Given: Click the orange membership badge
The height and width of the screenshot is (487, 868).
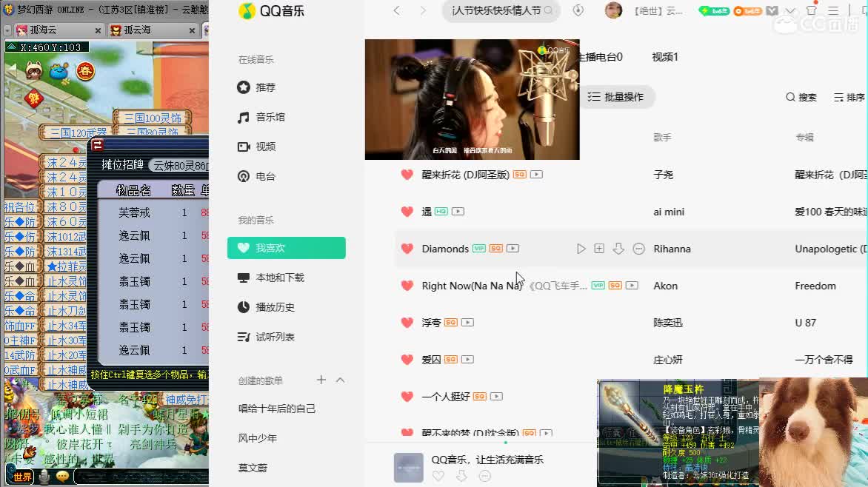Looking at the screenshot, I should tap(748, 10).
